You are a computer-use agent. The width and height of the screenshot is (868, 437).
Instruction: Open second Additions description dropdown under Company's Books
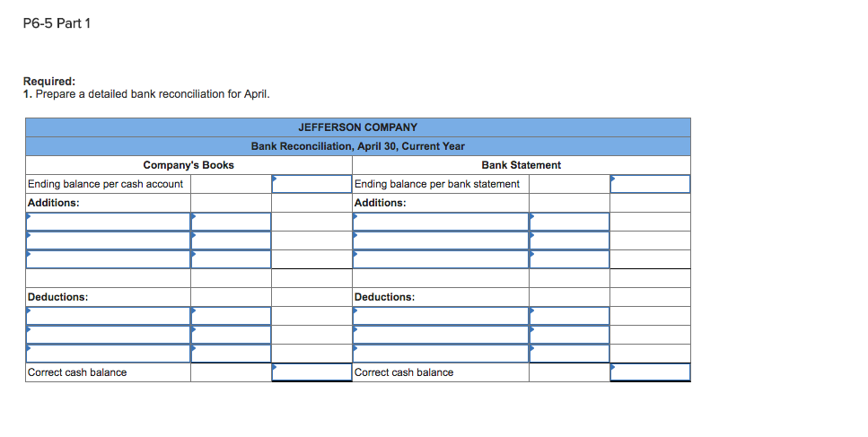coord(108,240)
